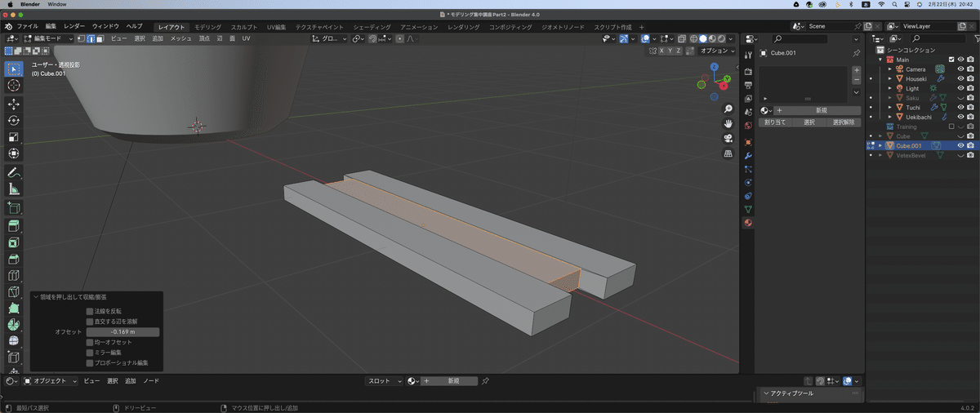Open the 編集モード mode dropdown
Image resolution: width=980 pixels, height=413 pixels.
pos(49,38)
